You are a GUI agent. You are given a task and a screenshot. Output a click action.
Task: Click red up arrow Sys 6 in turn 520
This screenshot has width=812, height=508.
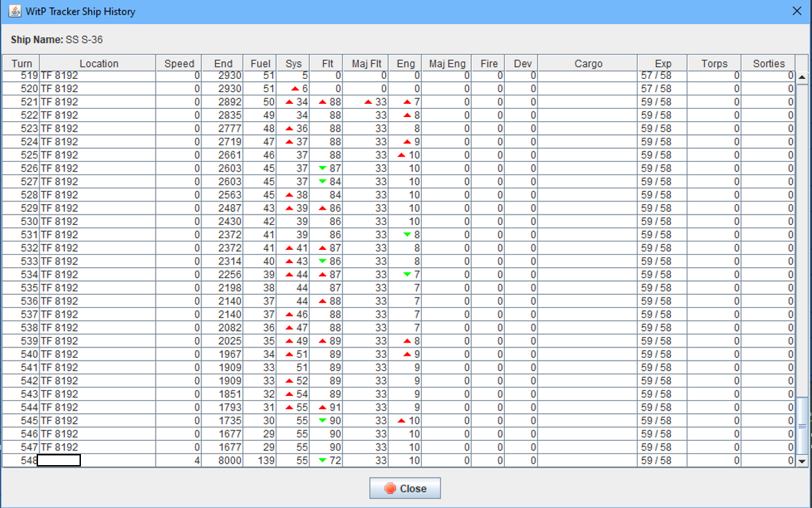coord(295,89)
